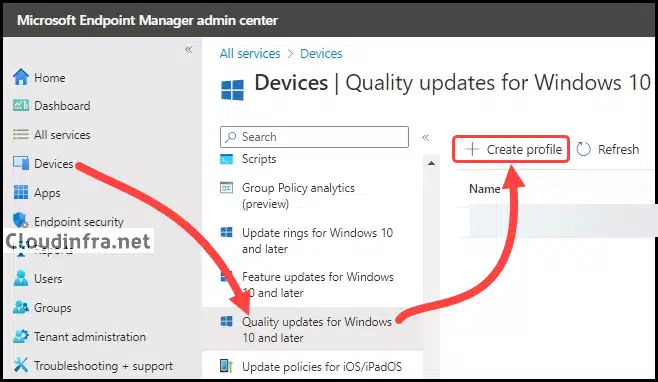
Task: Click the Devices breadcrumb link
Action: click(321, 54)
